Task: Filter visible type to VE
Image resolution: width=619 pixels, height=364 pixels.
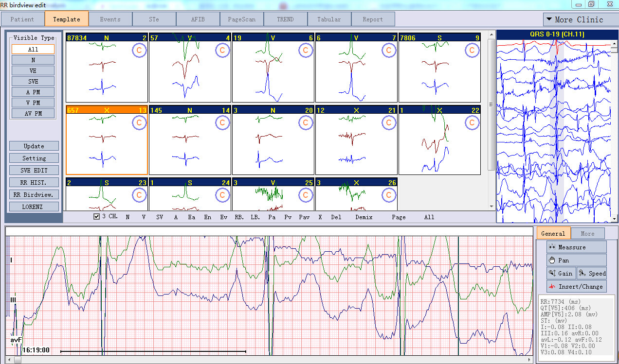Action: coord(33,70)
